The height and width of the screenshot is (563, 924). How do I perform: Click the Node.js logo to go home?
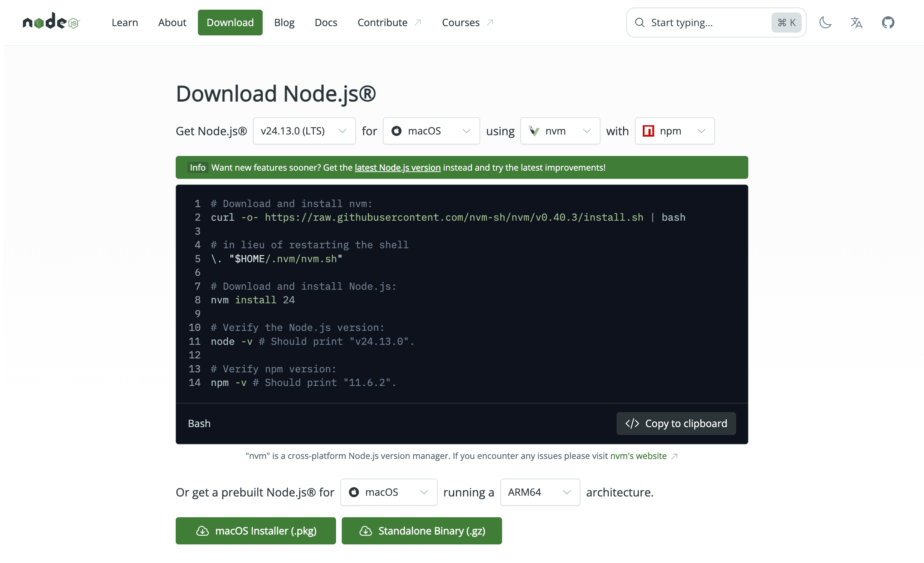pyautogui.click(x=51, y=22)
